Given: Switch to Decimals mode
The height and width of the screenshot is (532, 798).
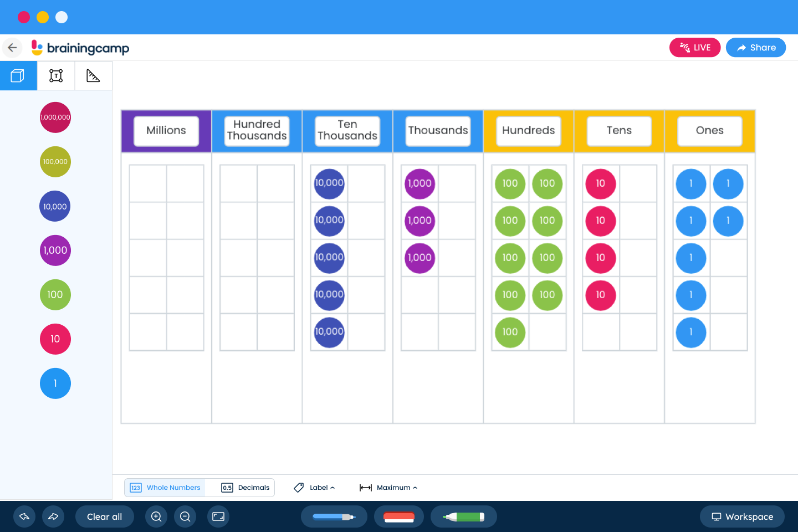Looking at the screenshot, I should click(245, 488).
